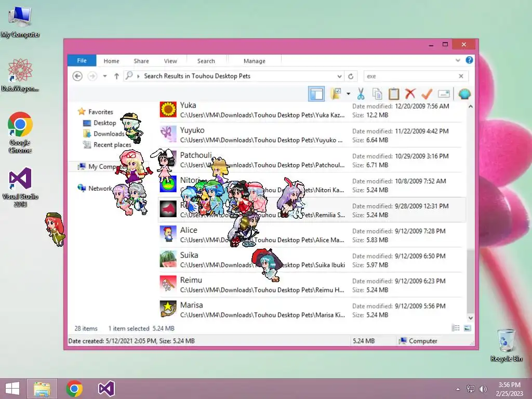The width and height of the screenshot is (532, 399).
Task: Click the Patchouli file name
Action: click(x=196, y=155)
